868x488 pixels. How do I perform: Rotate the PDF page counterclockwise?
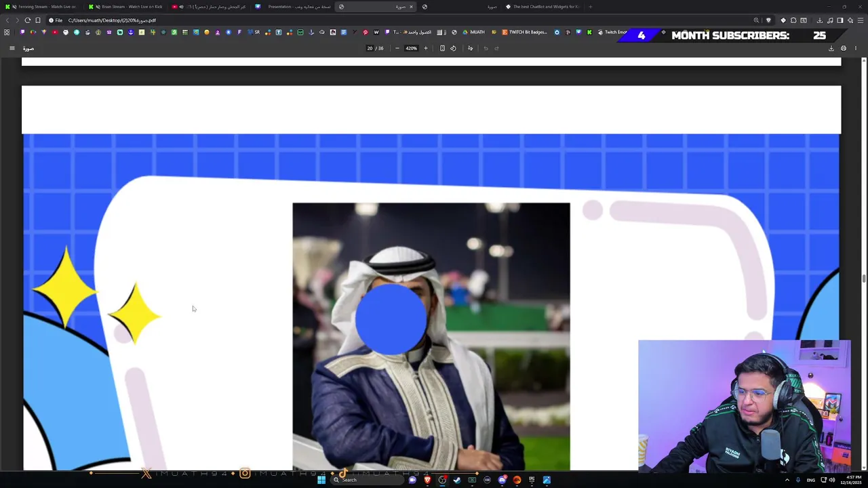pos(454,48)
